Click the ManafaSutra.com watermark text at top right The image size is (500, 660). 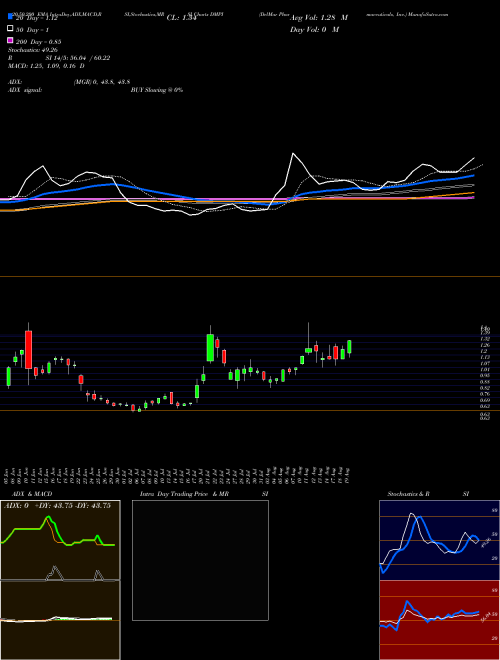430,14
